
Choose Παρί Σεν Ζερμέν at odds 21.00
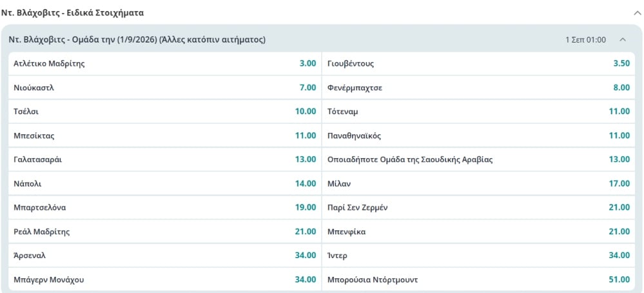point(478,208)
